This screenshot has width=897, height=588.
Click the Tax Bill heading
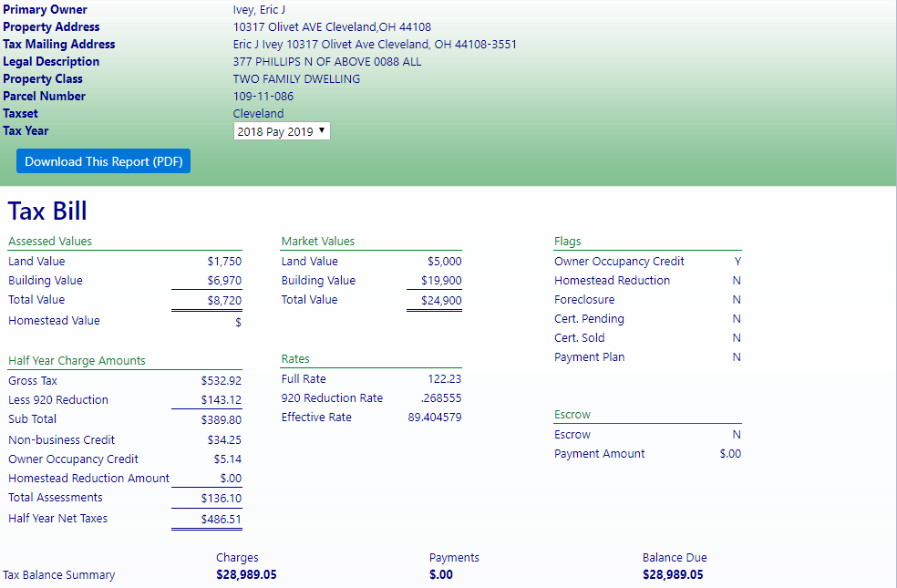(x=47, y=211)
